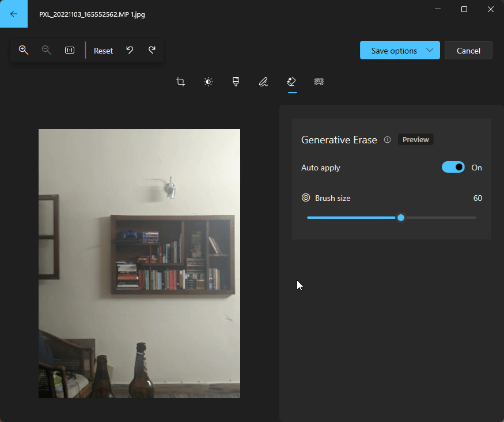Screen dimensions: 504x422
Task: Click the bookshelf in the photo
Action: 173,254
